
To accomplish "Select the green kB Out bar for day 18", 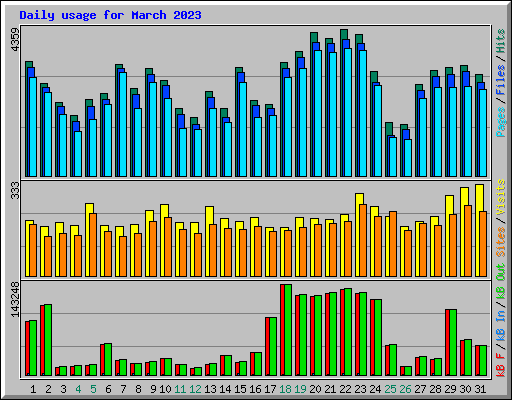I will [x=288, y=330].
